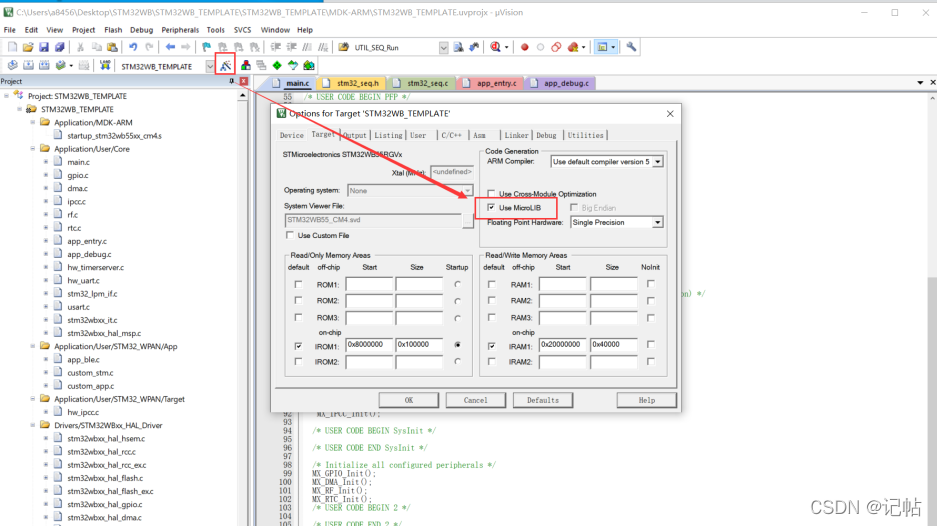The height and width of the screenshot is (526, 937).
Task: Open Configuration wrench icon
Action: pyautogui.click(x=631, y=47)
